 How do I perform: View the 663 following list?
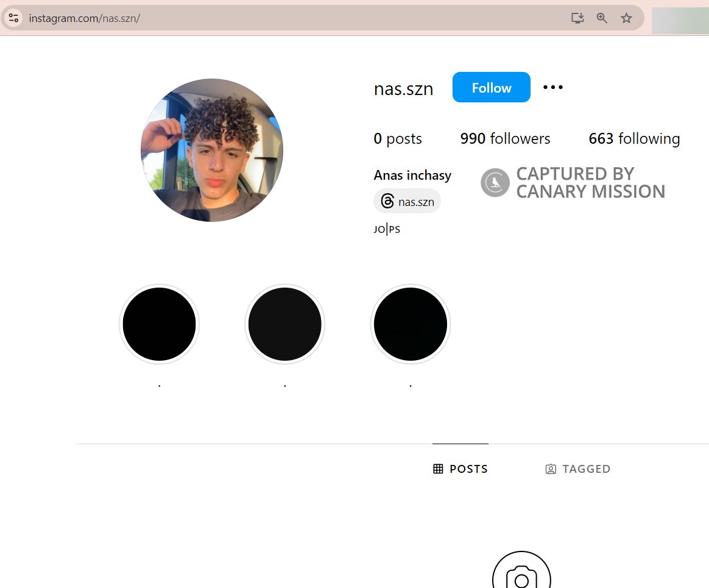(x=634, y=138)
